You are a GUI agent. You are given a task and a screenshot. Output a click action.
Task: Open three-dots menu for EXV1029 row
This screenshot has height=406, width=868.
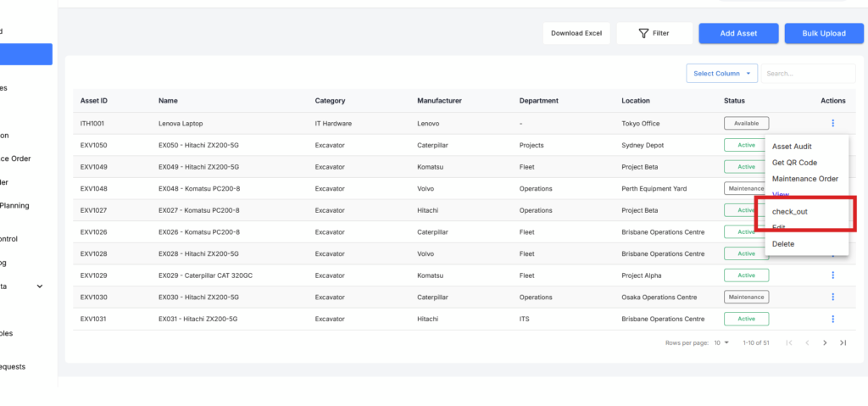[832, 275]
